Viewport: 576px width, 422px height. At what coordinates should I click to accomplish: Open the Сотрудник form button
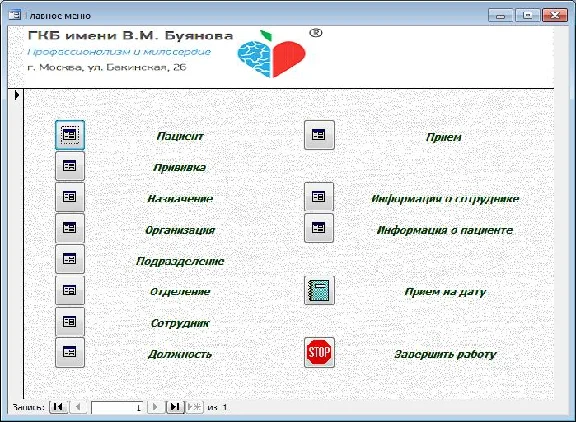[x=70, y=322]
